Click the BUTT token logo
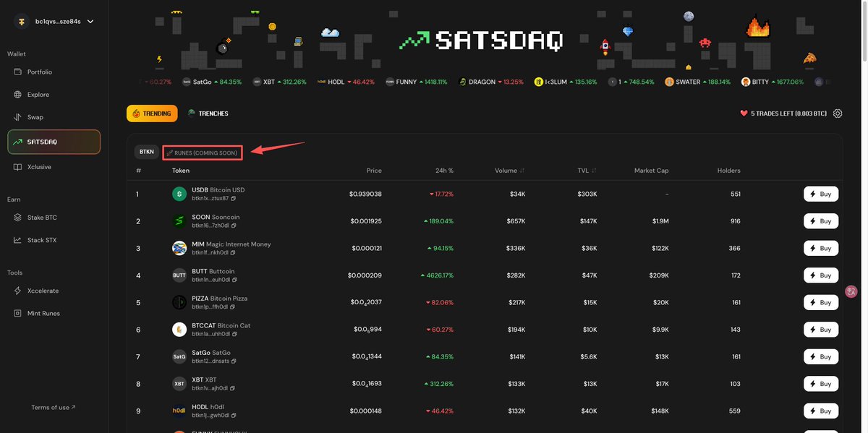The width and height of the screenshot is (868, 433). [x=179, y=275]
